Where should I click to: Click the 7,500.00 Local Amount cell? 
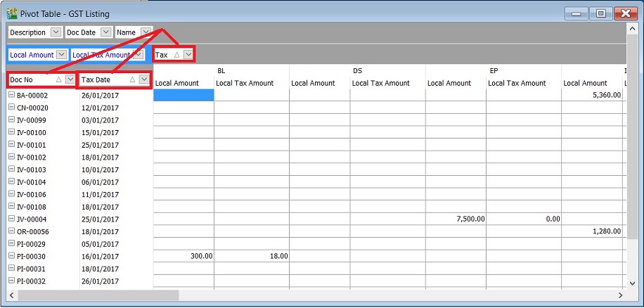(456, 219)
